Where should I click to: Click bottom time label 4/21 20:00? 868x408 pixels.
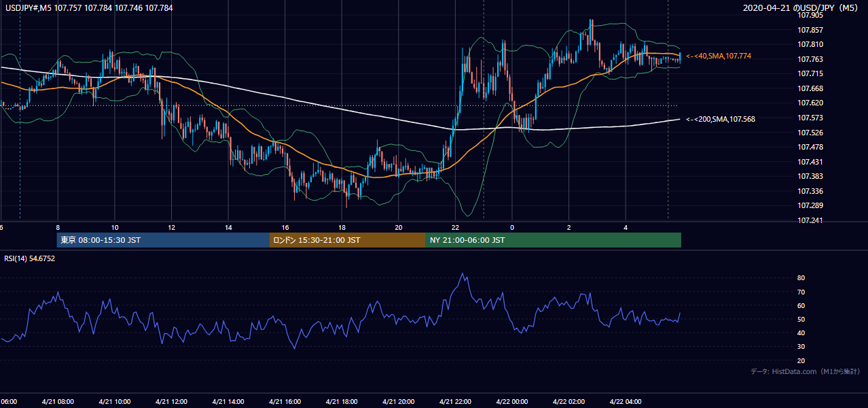point(398,402)
